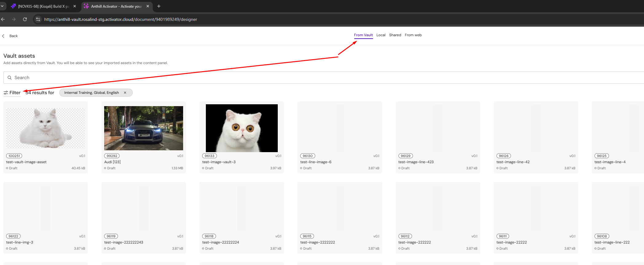Select the placeholder thumbnail of test-line-img-3
The height and width of the screenshot is (265, 644).
[x=45, y=208]
